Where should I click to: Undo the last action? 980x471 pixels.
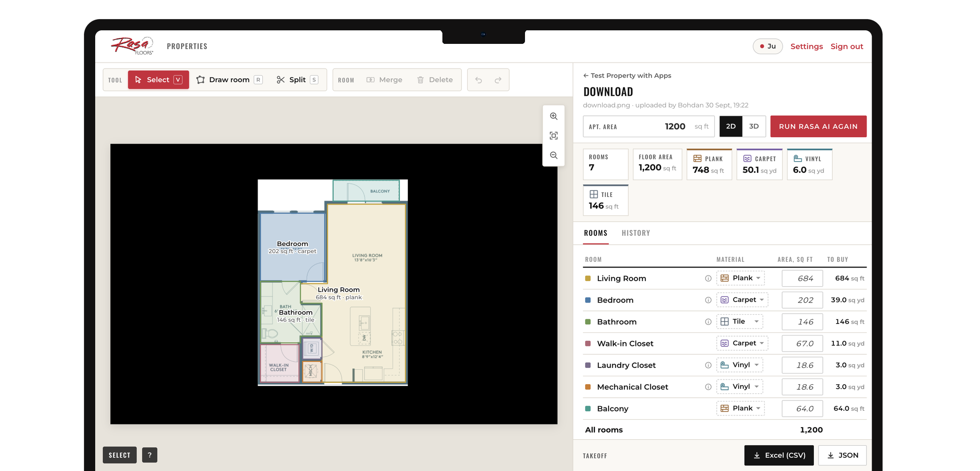(x=479, y=80)
